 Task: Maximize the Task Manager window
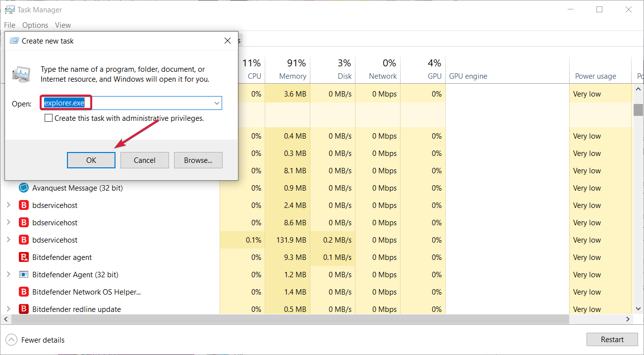(599, 9)
